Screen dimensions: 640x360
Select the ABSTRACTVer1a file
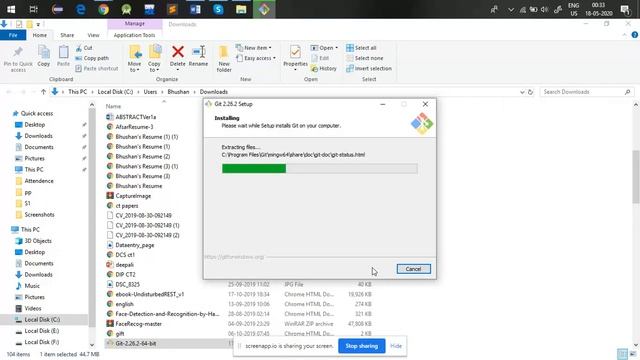pos(136,117)
